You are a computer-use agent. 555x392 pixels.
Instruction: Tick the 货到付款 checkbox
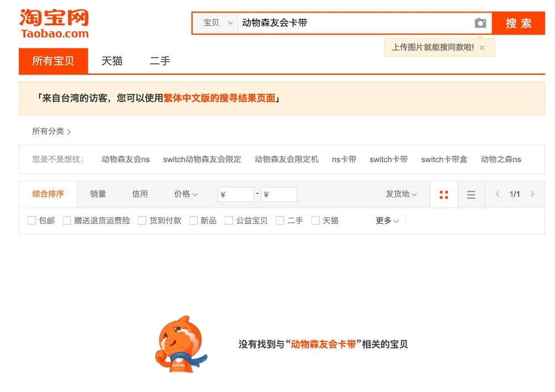142,220
